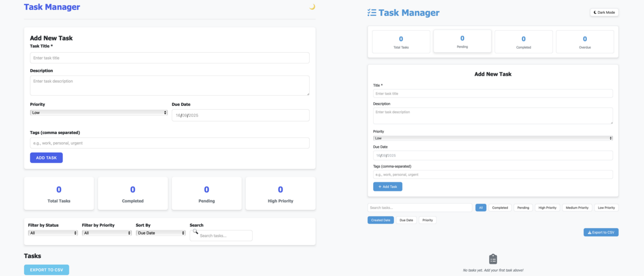The height and width of the screenshot is (276, 644).
Task: Open the Sort By dropdown
Action: 160,233
